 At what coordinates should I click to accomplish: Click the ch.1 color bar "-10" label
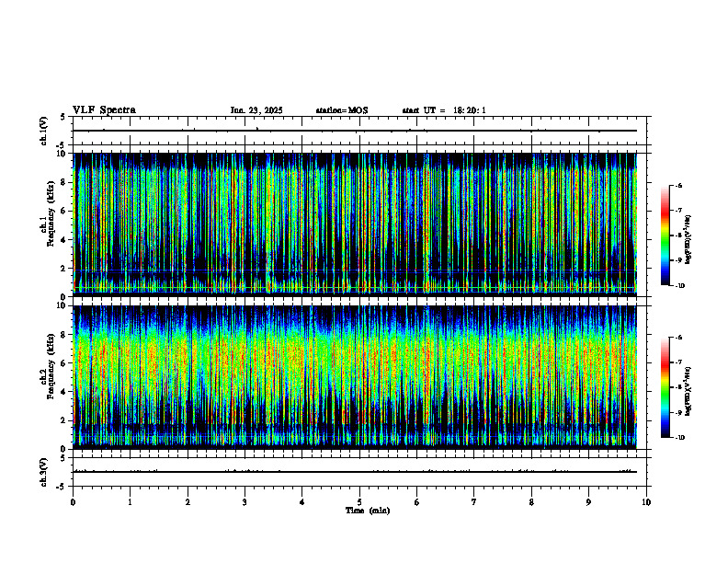click(x=679, y=286)
